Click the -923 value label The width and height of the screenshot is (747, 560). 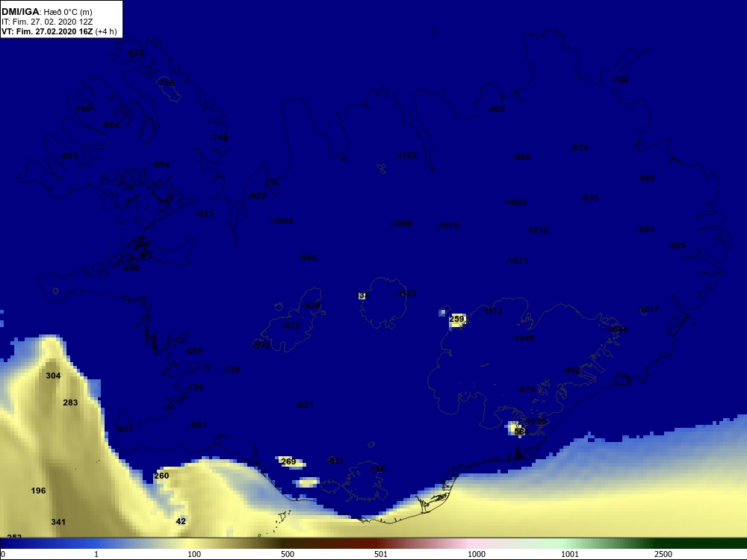click(205, 214)
